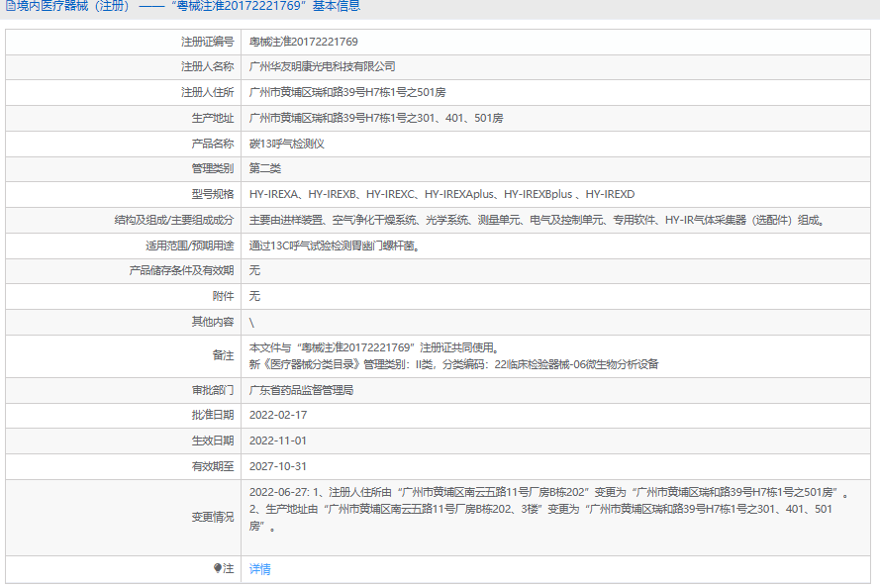Click the approval department 广东省药品监督管理局
The width and height of the screenshot is (880, 588).
point(301,390)
